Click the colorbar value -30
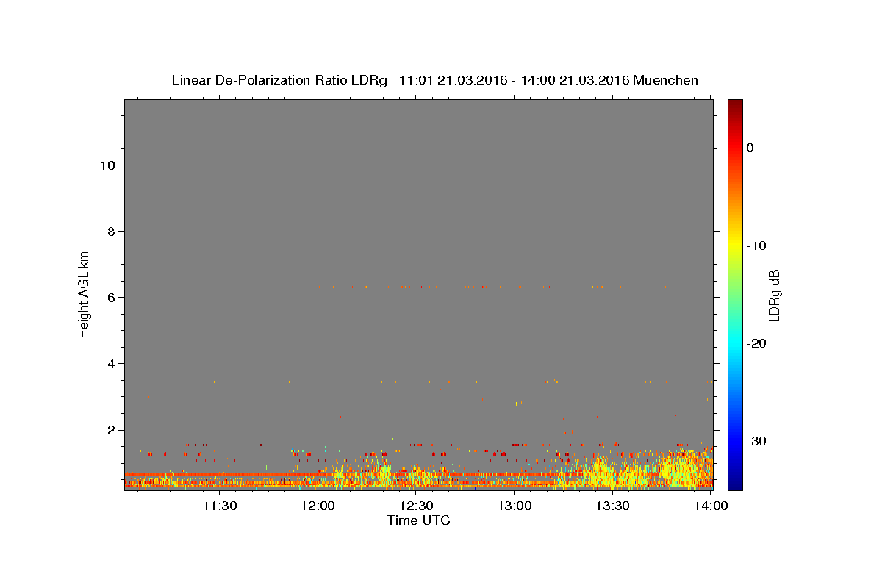Image resolution: width=882 pixels, height=588 pixels. pos(756,441)
